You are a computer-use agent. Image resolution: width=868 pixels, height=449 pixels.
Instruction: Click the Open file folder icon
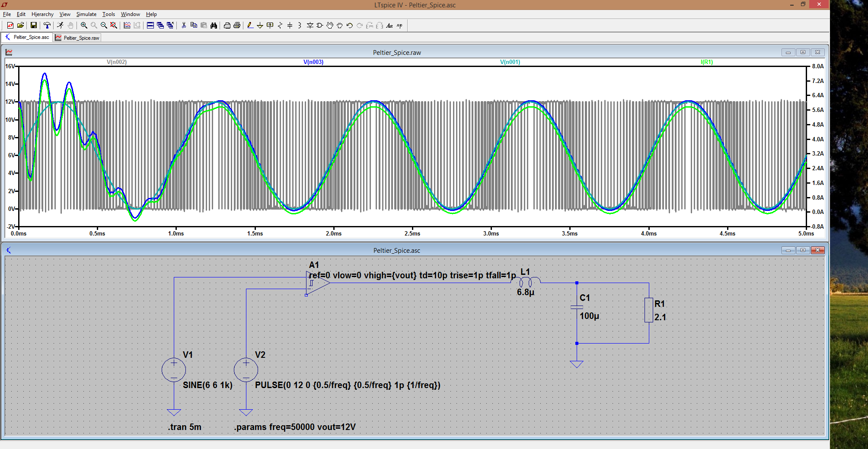point(20,25)
